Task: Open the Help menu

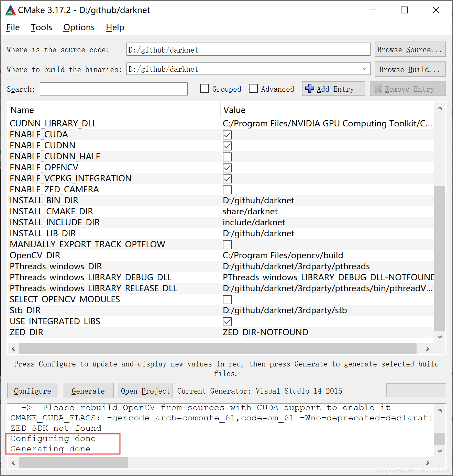Action: (x=115, y=27)
